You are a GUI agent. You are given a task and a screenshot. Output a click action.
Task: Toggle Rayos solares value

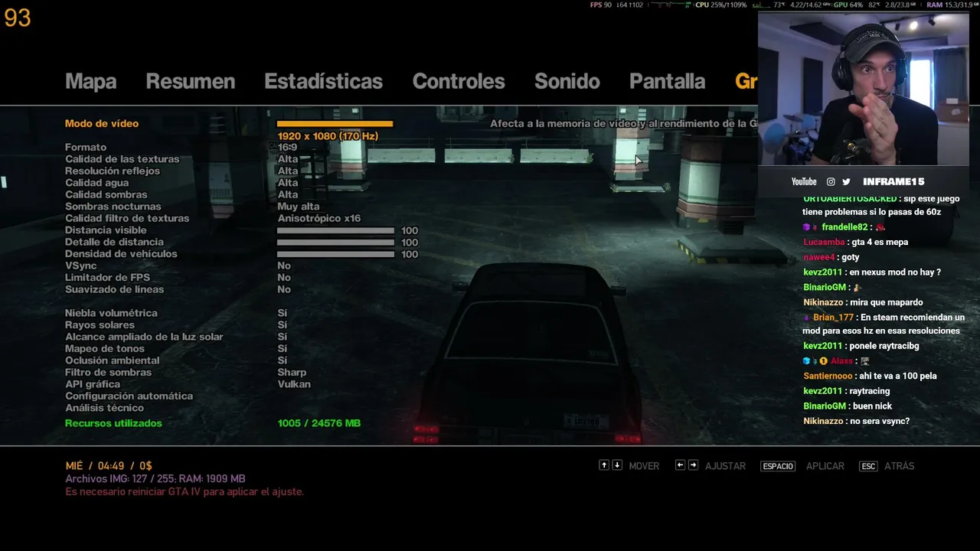point(283,325)
